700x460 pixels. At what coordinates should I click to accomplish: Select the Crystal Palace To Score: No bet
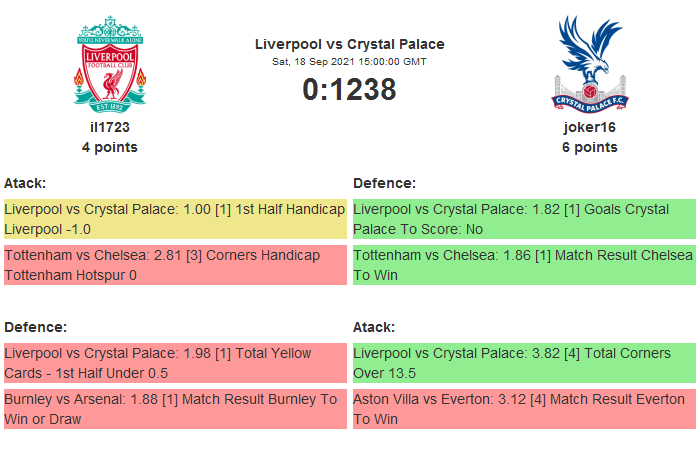[x=524, y=219]
